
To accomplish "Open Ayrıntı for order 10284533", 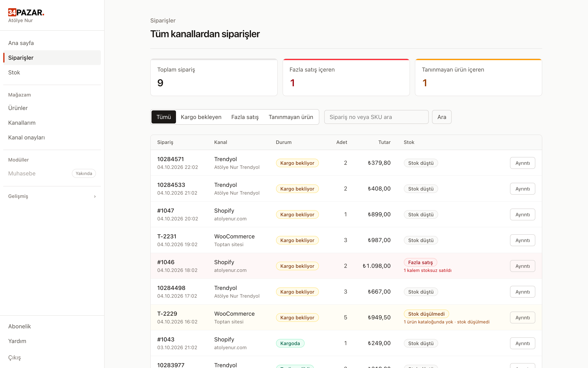I will pyautogui.click(x=523, y=189).
